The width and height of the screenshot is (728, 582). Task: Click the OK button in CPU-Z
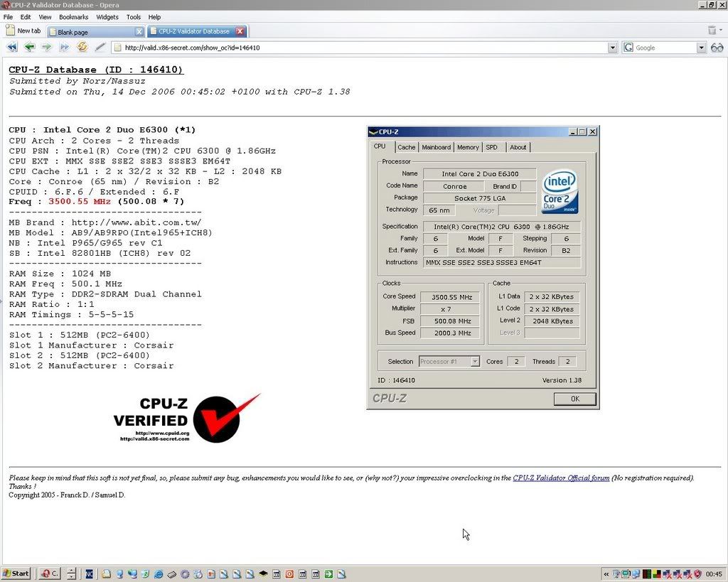[x=574, y=399]
